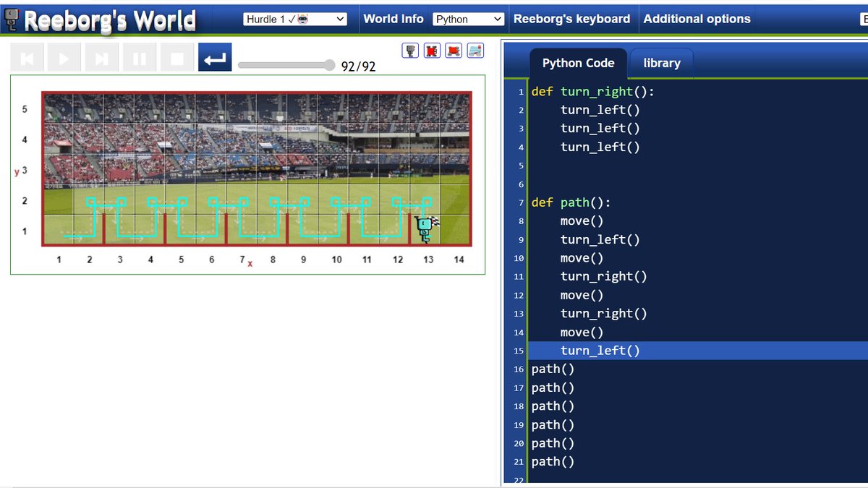The width and height of the screenshot is (868, 488).
Task: Click the path() call on line 16
Action: tap(553, 369)
